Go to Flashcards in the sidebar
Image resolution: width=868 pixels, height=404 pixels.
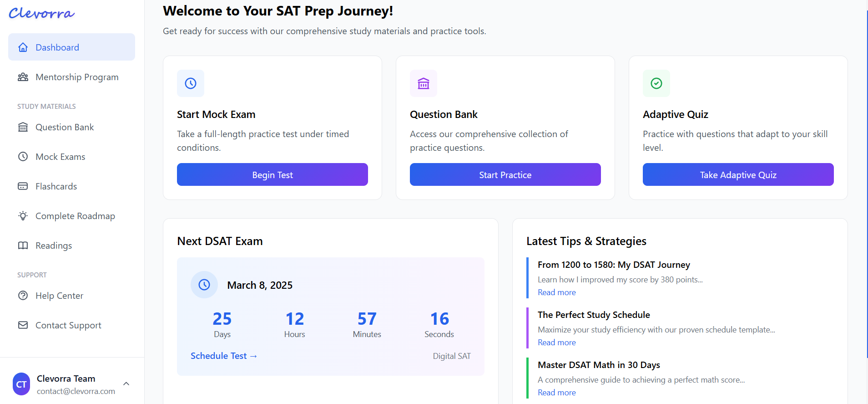point(56,186)
